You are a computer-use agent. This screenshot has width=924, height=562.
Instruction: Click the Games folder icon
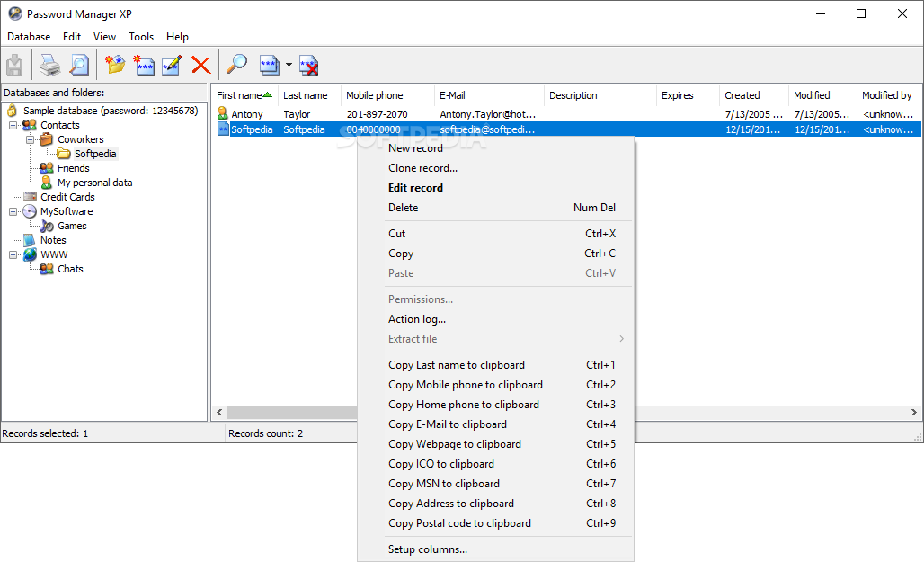(x=47, y=226)
